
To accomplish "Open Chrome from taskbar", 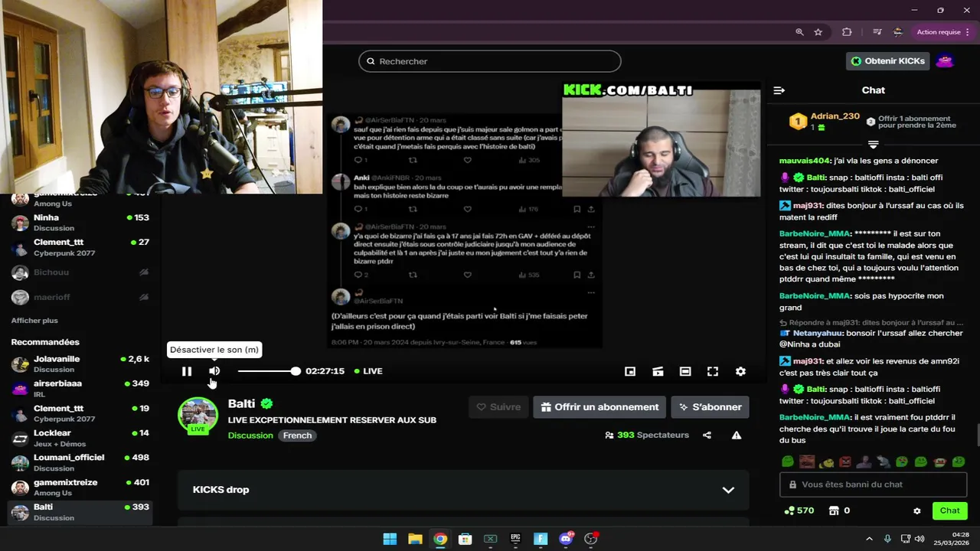I will point(440,539).
